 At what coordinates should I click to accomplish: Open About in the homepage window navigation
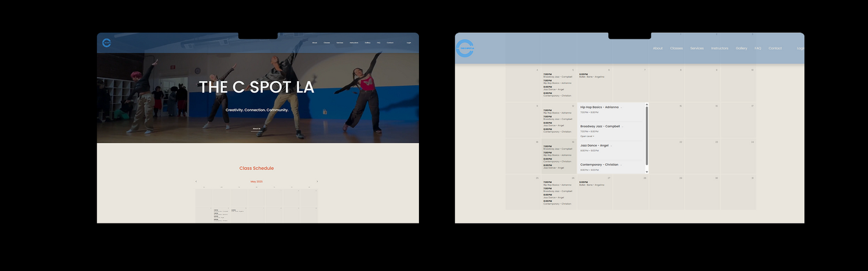tap(315, 43)
